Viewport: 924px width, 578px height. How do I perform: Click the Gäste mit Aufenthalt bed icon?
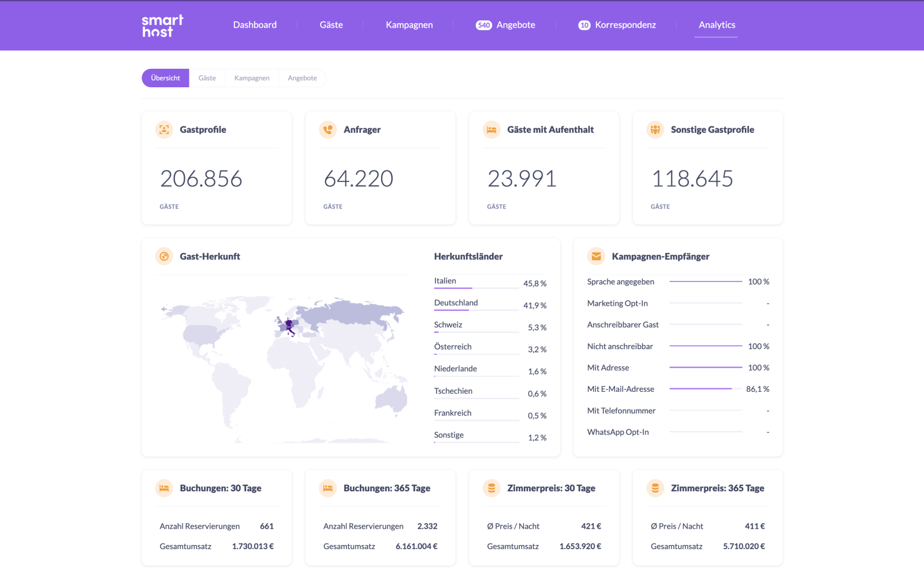click(491, 129)
